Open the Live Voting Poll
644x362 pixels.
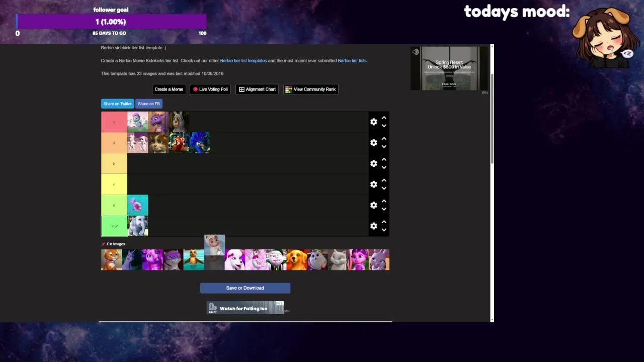coord(210,89)
